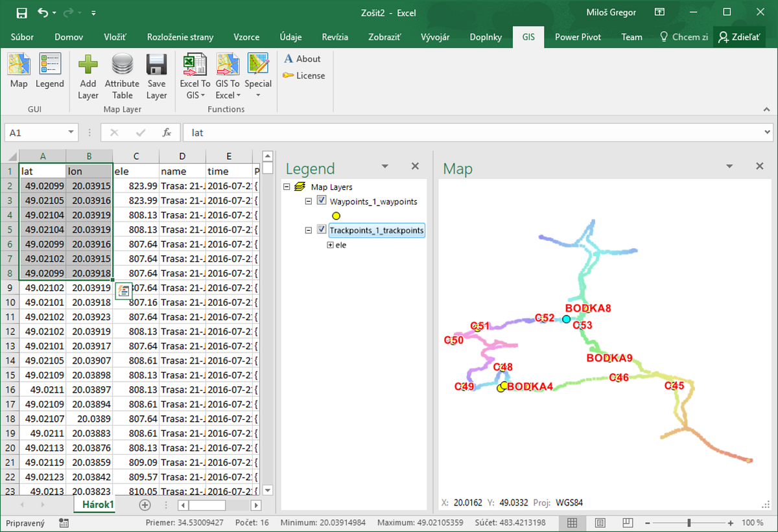Hide the Trackpoints_1_trackpoints layer
Screen dimensions: 778x532
tap(321, 230)
